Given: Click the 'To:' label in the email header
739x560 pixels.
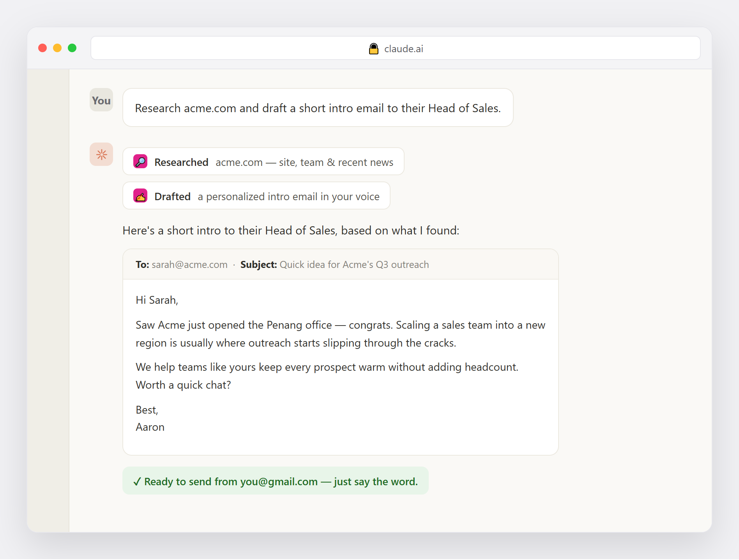Looking at the screenshot, I should (x=142, y=265).
